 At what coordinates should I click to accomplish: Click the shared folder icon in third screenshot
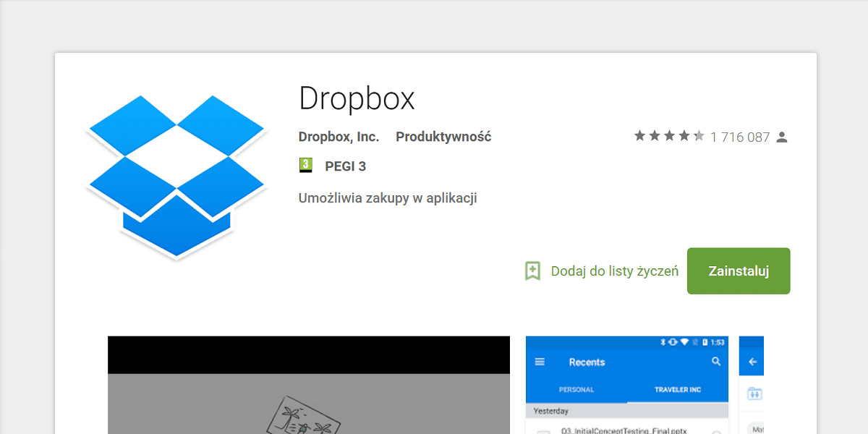point(754,393)
